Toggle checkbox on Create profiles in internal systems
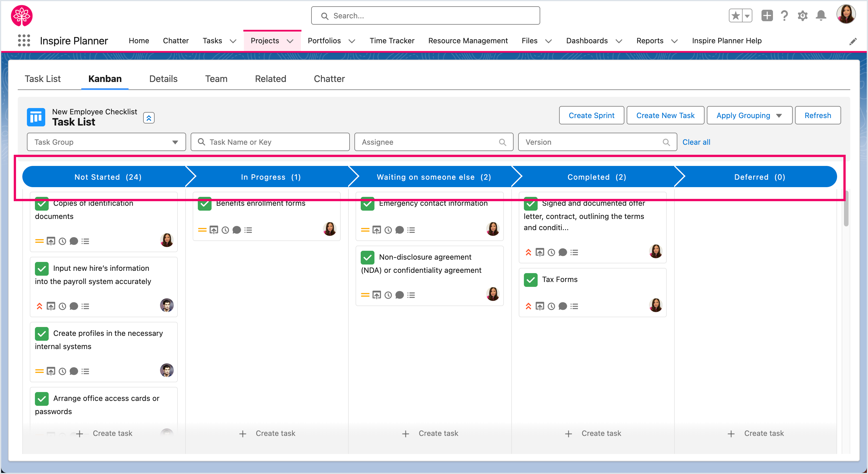Image resolution: width=868 pixels, height=474 pixels. coord(42,334)
